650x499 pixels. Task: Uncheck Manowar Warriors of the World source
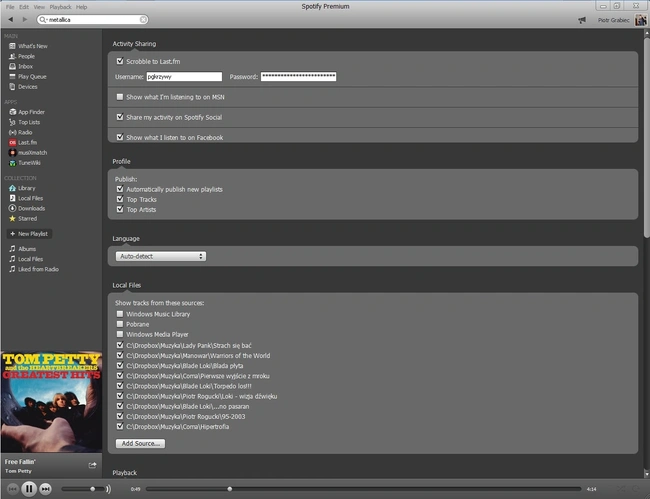(120, 355)
